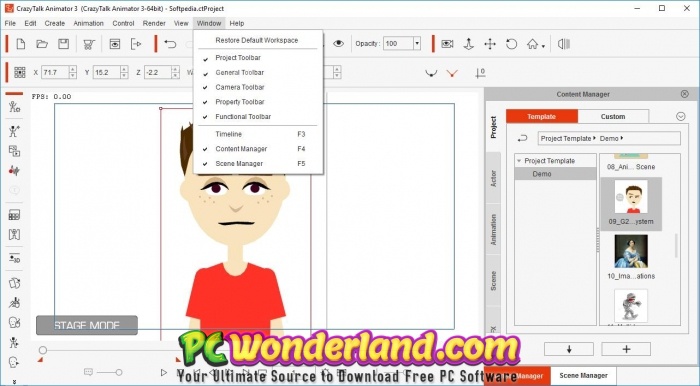700x386 pixels.
Task: Click the add plus button
Action: click(x=626, y=349)
